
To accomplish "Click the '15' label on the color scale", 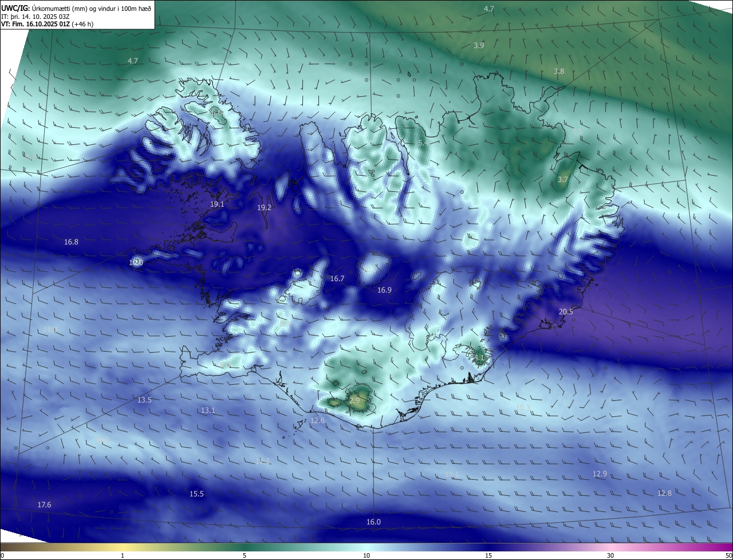I will click(488, 555).
